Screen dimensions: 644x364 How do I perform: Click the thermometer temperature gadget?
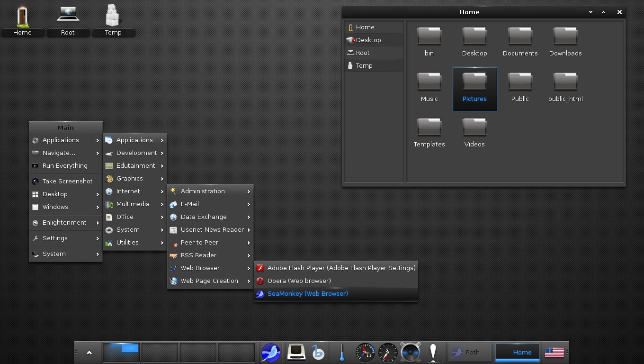click(341, 352)
